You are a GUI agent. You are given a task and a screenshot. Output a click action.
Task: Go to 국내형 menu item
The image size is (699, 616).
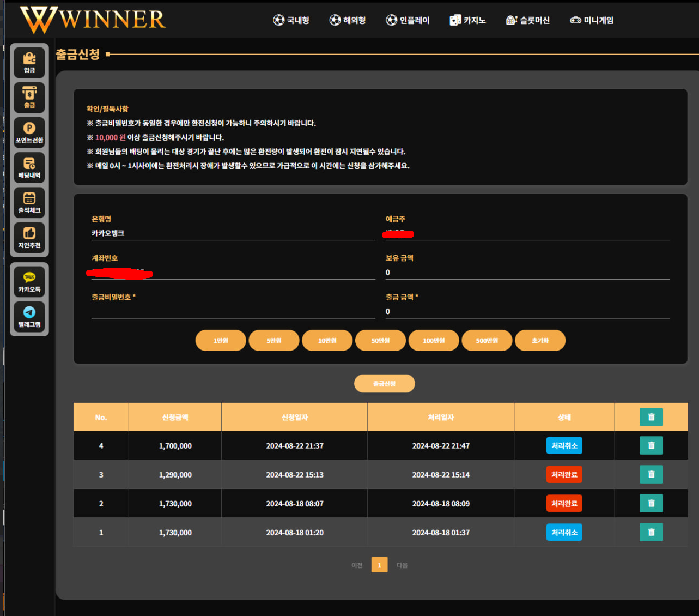coord(291,20)
